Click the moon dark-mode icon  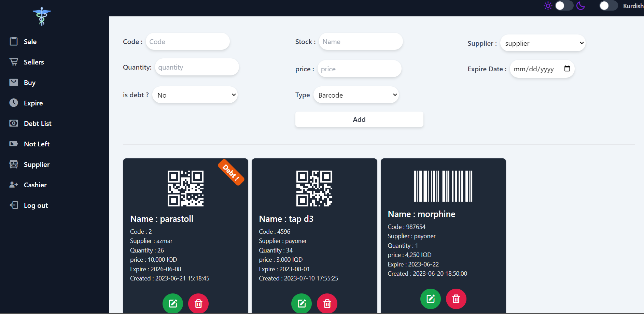tap(580, 6)
